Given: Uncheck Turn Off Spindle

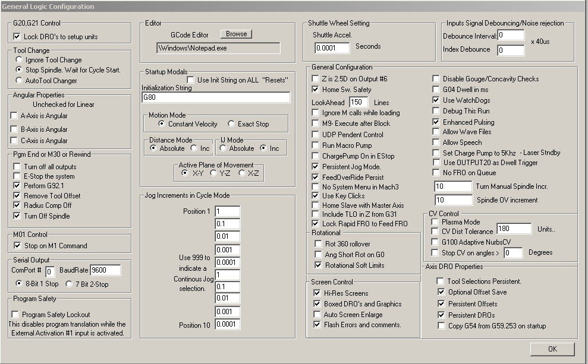Looking at the screenshot, I should 17,216.
